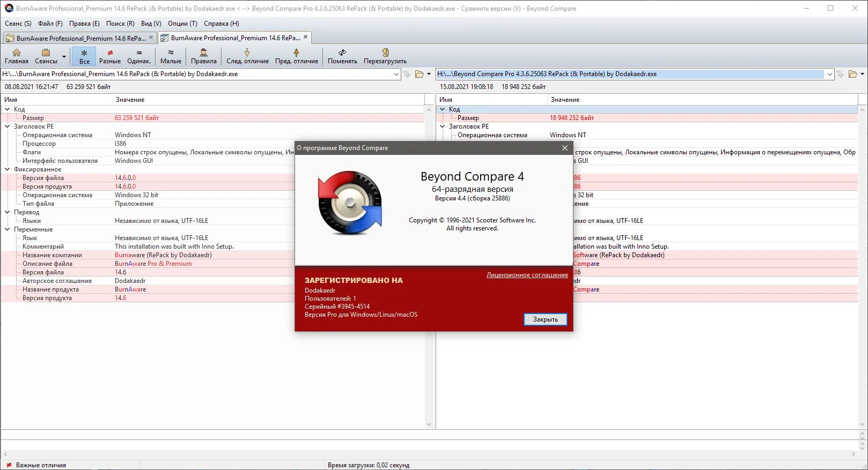Click Важные отличия status bar icon
The width and height of the screenshot is (868, 470).
coord(9,465)
